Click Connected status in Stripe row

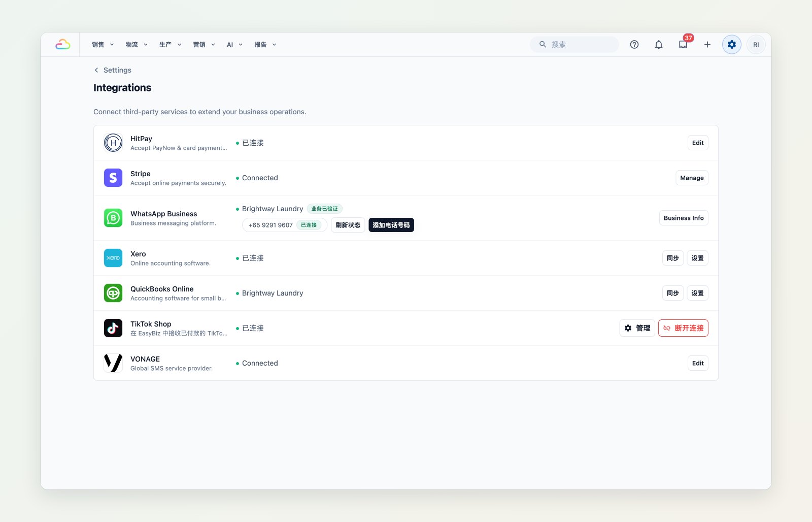pos(260,178)
